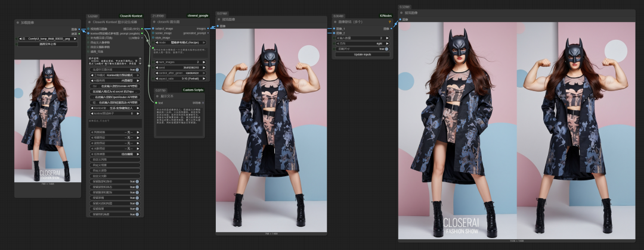Click the CloserAI-Kontext badge label

131,15
